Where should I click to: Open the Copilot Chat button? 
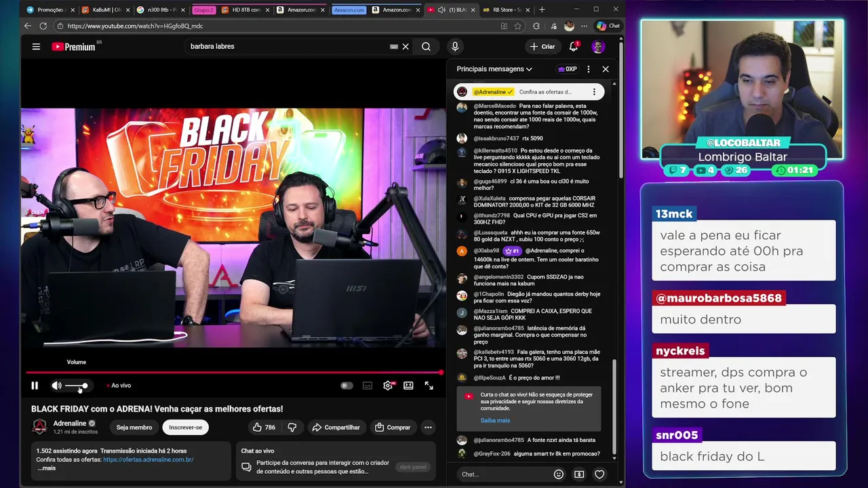coord(608,26)
